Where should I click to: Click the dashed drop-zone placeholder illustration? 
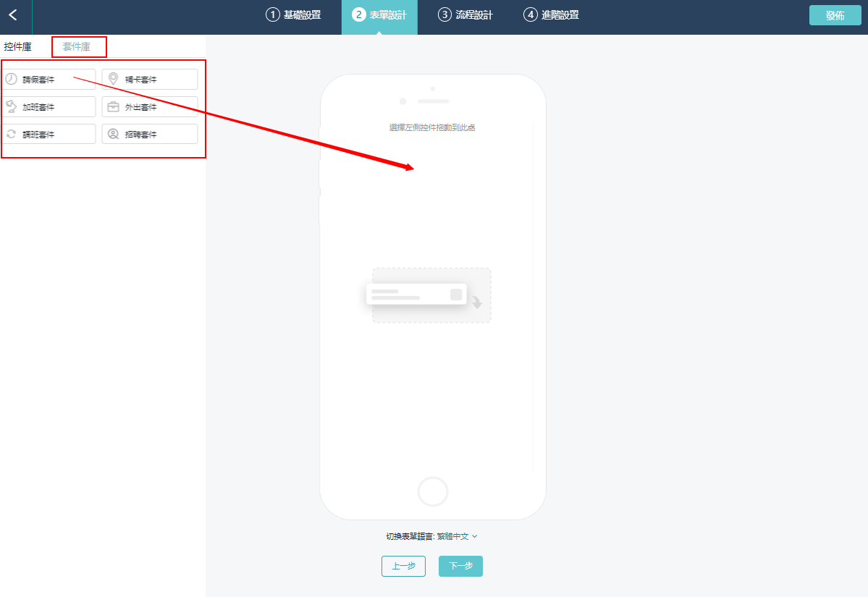coord(431,295)
